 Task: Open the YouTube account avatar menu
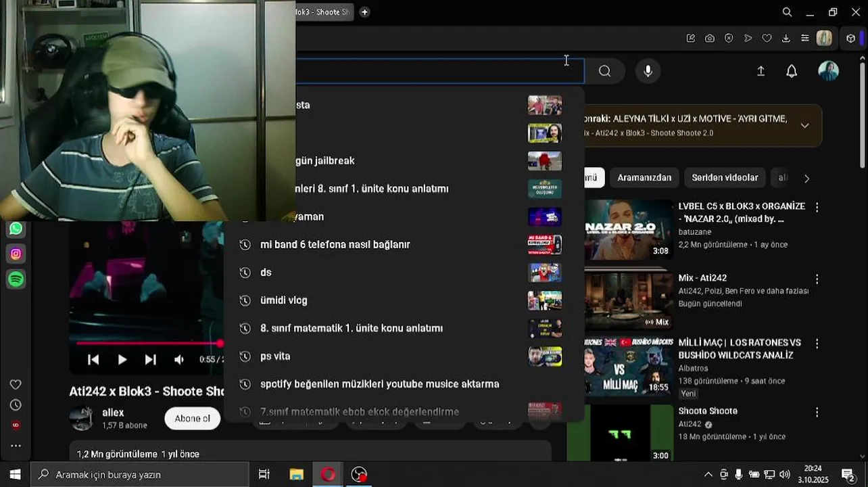[828, 71]
